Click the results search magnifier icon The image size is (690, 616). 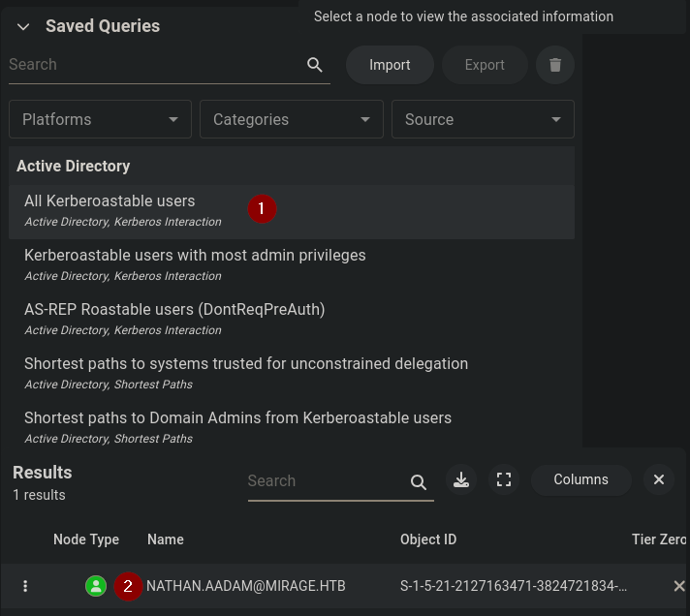[x=419, y=481]
